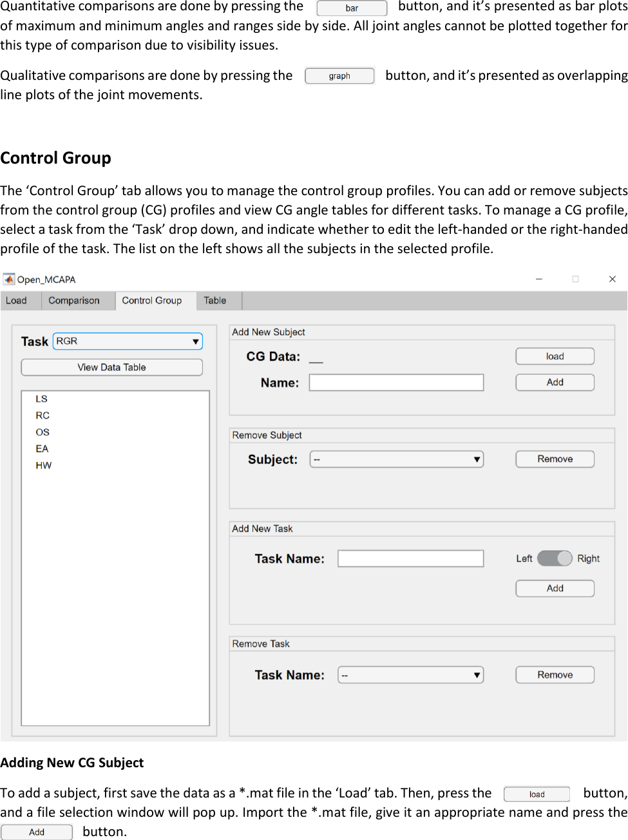The width and height of the screenshot is (628, 840).
Task: Click Remove button in Remove Subject panel
Action: point(555,459)
